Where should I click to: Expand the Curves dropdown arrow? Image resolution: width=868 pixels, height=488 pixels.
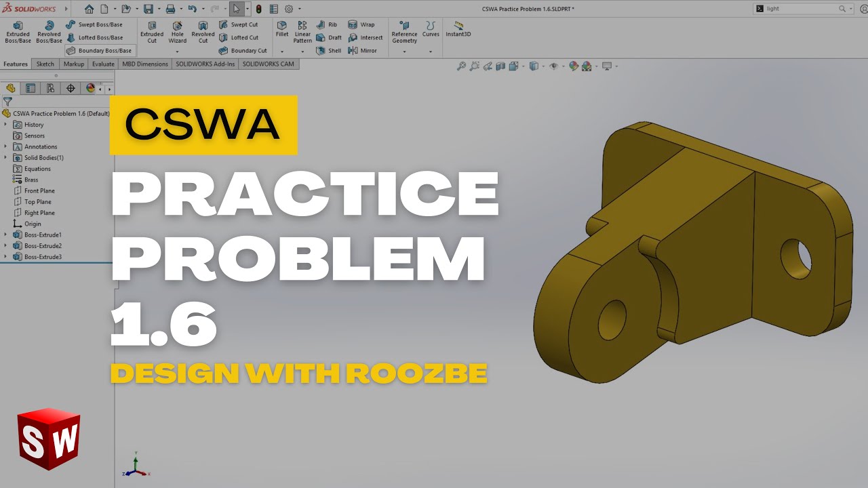tap(431, 52)
